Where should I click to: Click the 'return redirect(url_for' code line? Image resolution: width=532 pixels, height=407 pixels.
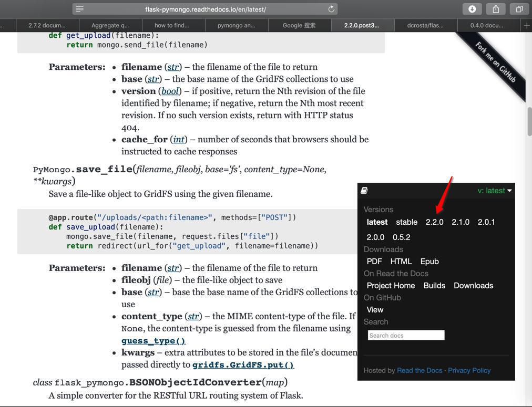click(x=192, y=246)
